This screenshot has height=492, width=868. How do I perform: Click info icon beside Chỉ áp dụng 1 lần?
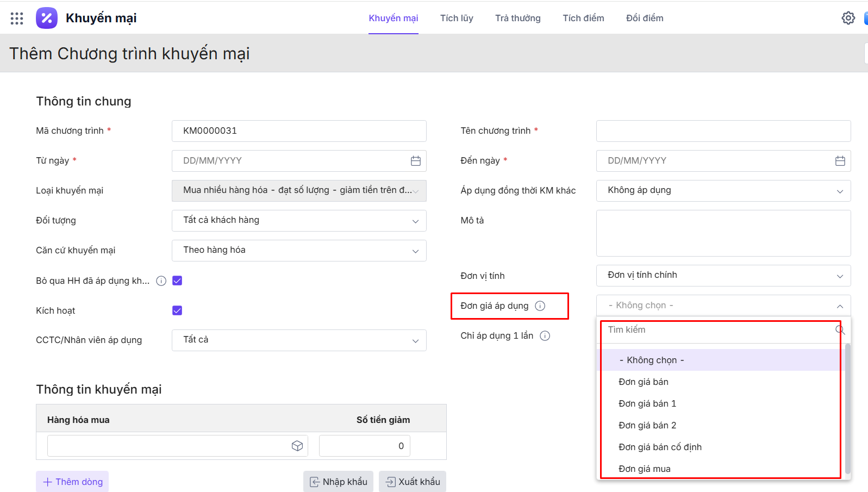click(545, 336)
